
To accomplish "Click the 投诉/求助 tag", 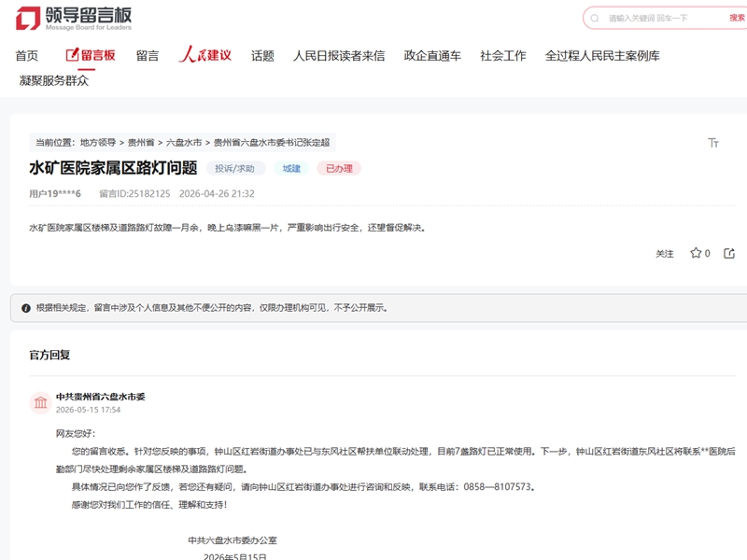I will (x=234, y=168).
